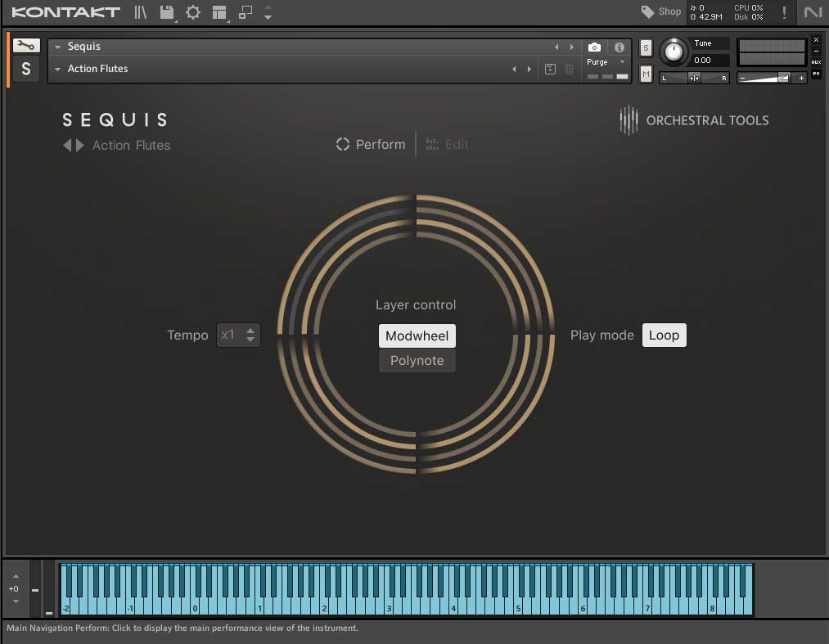Open instrument edit mode wrench icon
The image size is (829, 644).
click(26, 46)
